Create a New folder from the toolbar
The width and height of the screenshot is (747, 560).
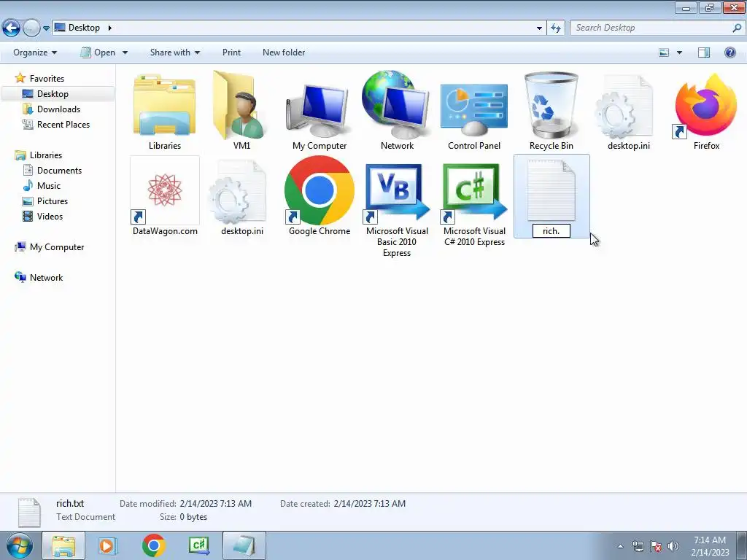click(x=284, y=52)
